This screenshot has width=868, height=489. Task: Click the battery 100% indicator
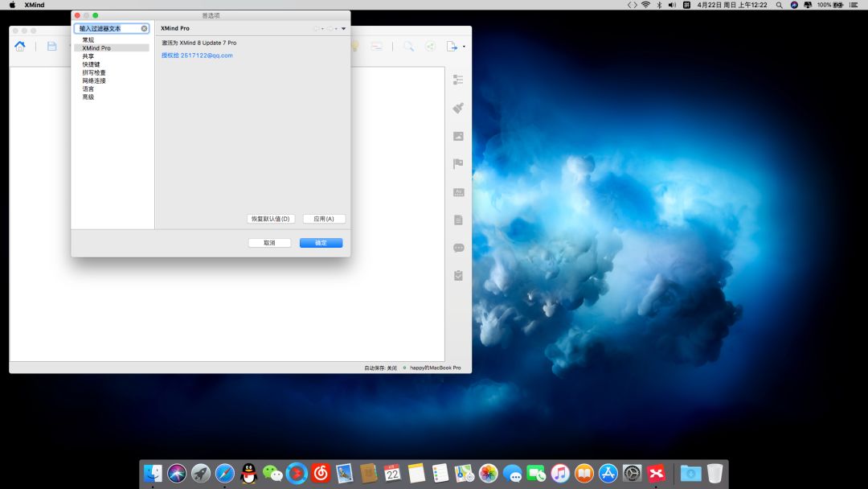click(x=830, y=5)
